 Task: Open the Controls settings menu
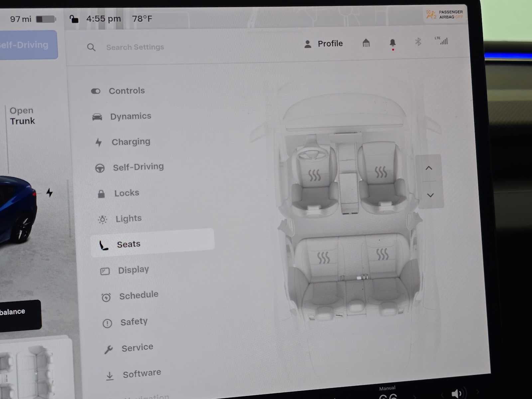click(118, 91)
